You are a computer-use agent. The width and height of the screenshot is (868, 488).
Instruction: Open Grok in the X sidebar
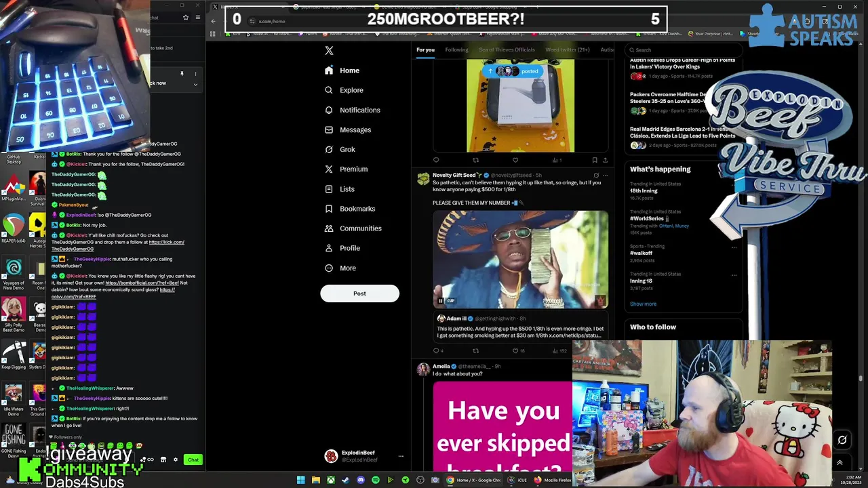pos(340,149)
